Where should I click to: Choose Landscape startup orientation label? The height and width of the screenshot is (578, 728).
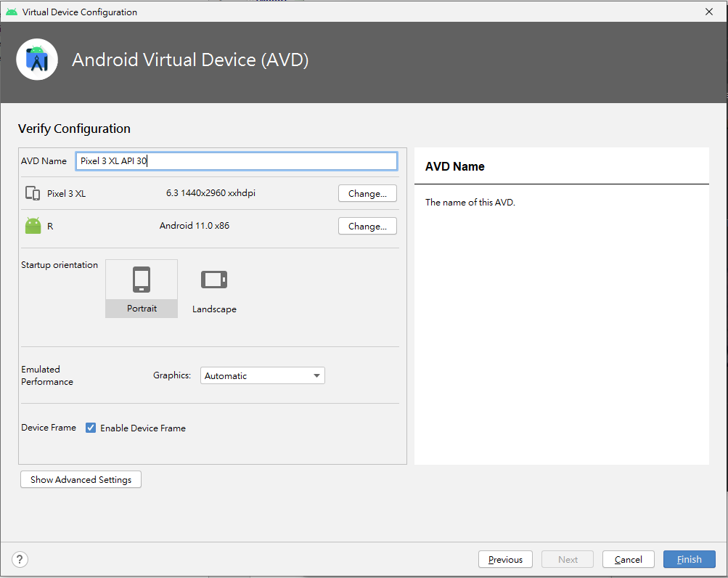214,309
